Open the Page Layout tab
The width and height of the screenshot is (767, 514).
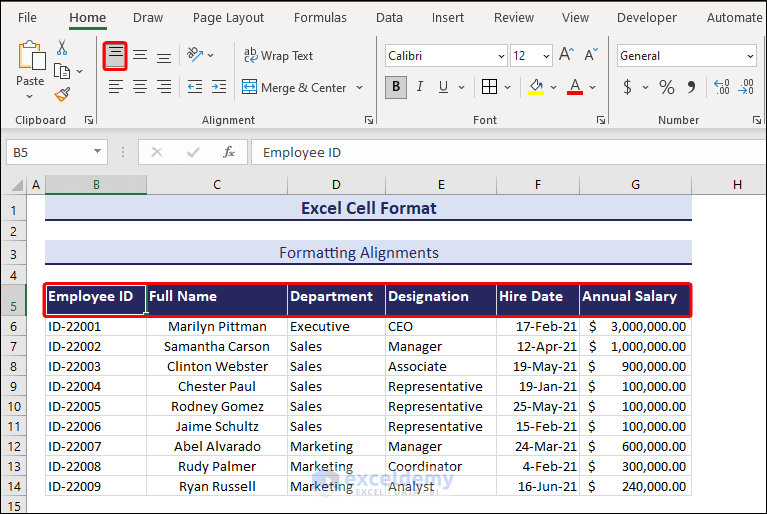228,17
